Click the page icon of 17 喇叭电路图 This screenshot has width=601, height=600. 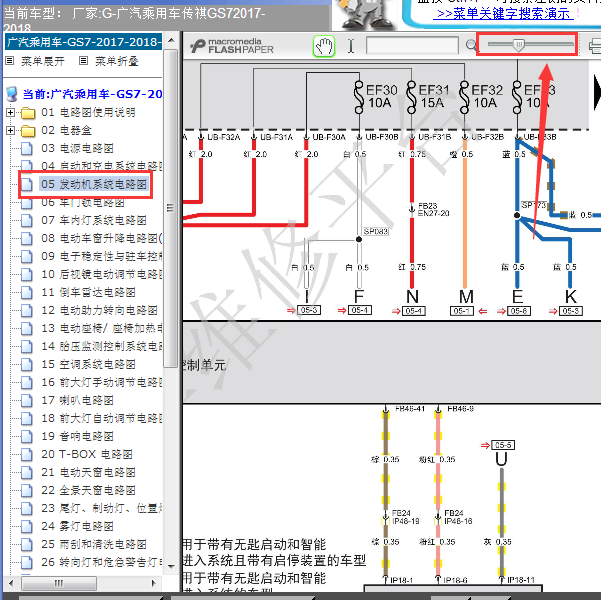[26, 400]
